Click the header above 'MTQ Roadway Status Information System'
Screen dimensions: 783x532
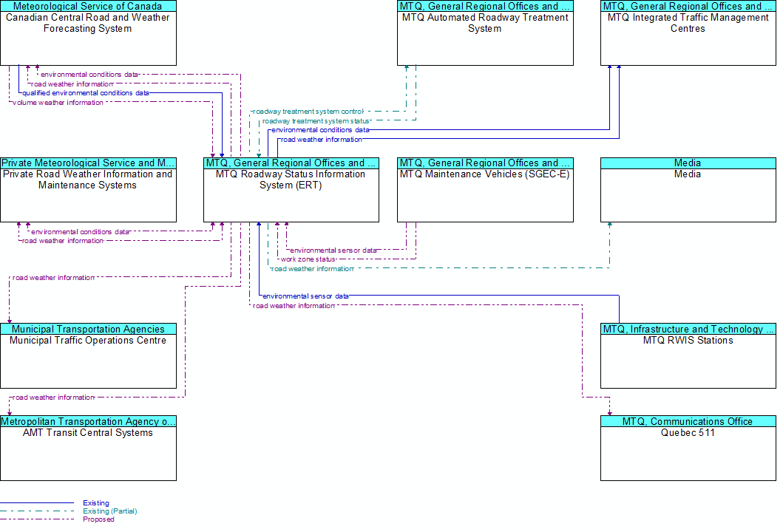coord(291,163)
